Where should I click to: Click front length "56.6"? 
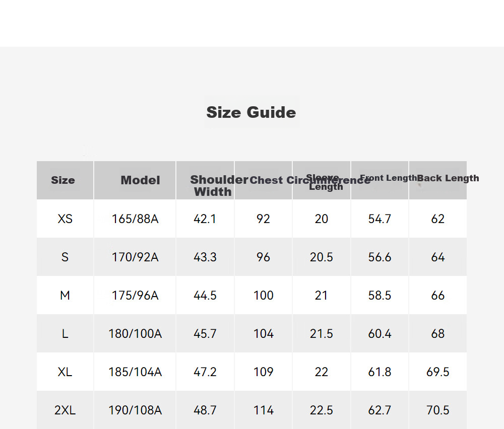pyautogui.click(x=380, y=257)
